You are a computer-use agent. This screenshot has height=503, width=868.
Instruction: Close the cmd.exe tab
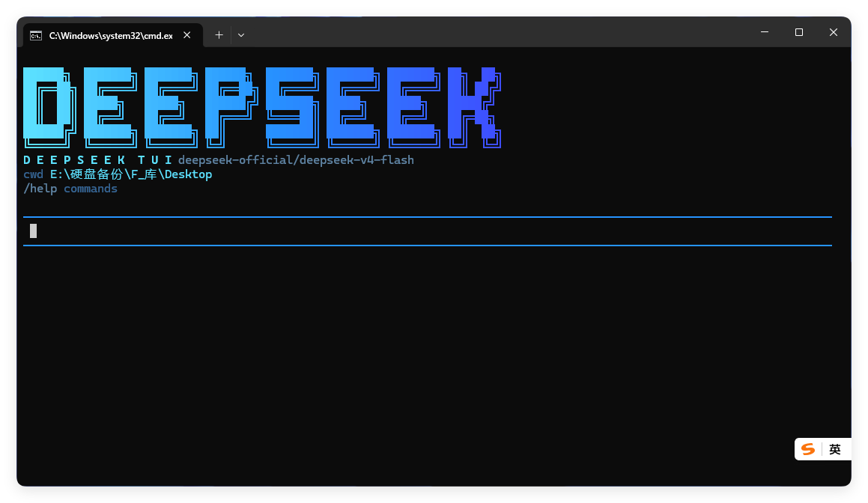pos(187,35)
